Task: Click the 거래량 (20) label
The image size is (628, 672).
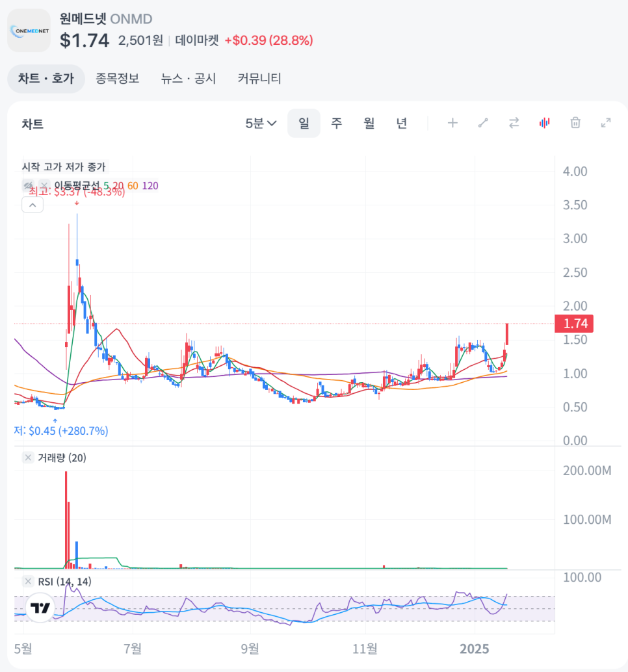Action: [62, 458]
